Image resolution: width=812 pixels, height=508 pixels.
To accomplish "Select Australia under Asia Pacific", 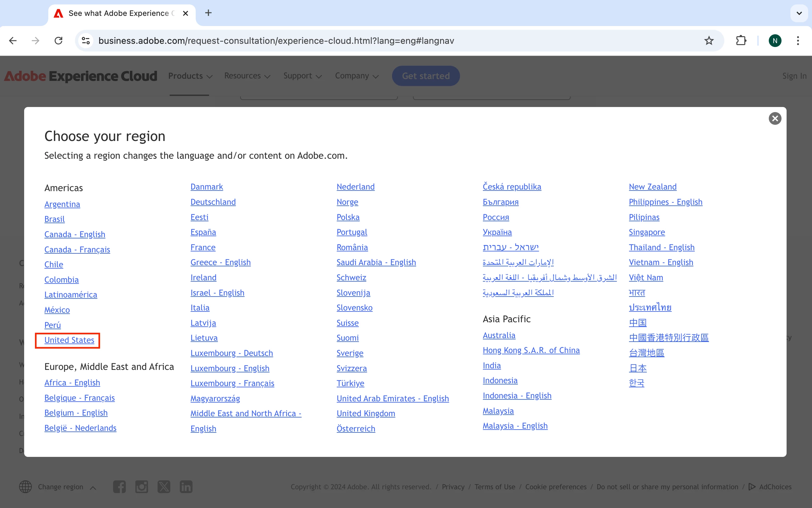I will coord(499,335).
